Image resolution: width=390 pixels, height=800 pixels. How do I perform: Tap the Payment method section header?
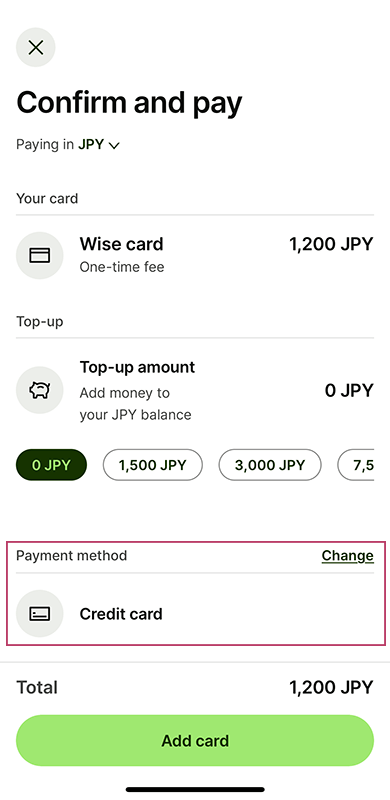pos(71,556)
